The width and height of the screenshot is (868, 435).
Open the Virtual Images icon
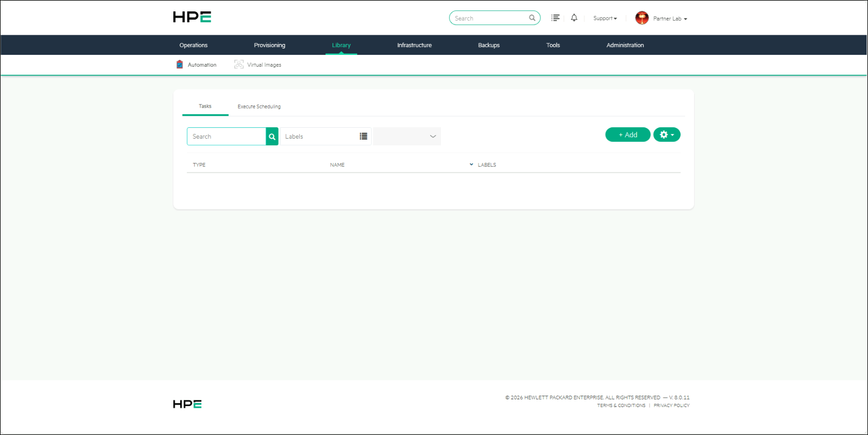tap(239, 65)
